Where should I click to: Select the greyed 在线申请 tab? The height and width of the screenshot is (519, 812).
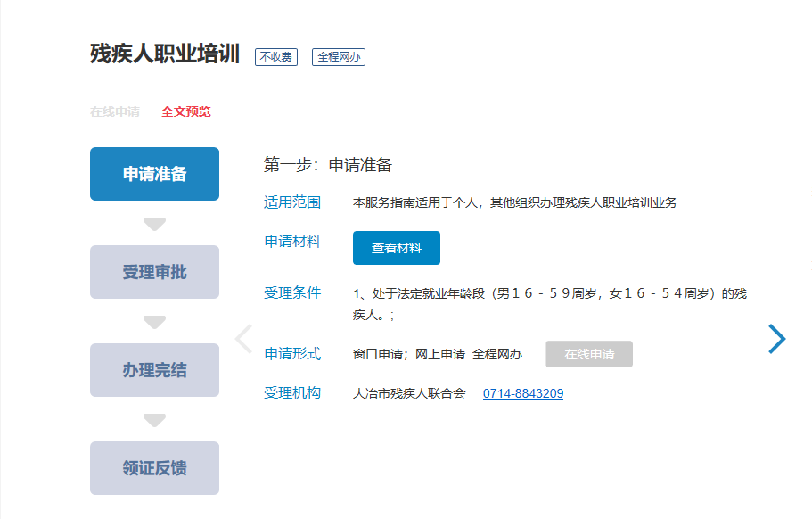point(115,112)
